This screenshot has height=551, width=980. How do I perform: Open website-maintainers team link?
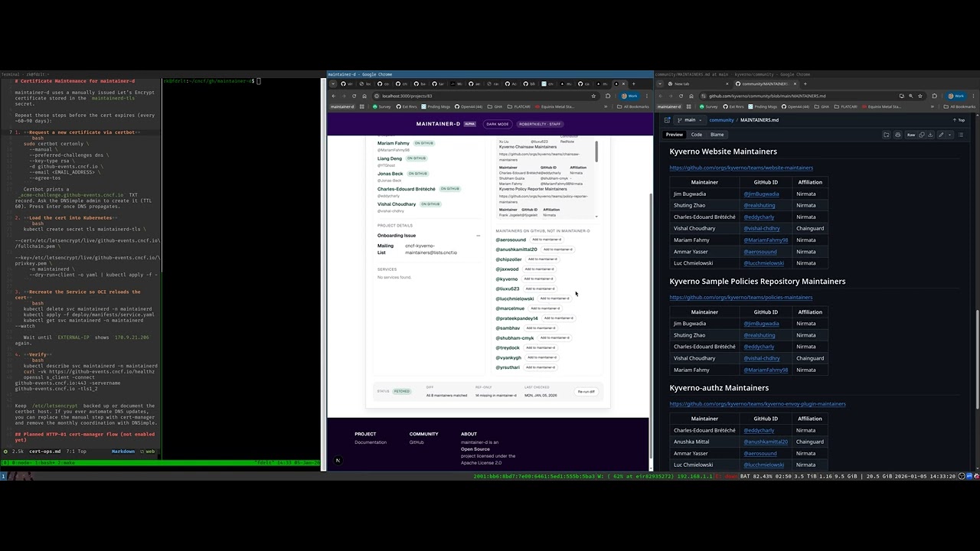click(741, 168)
